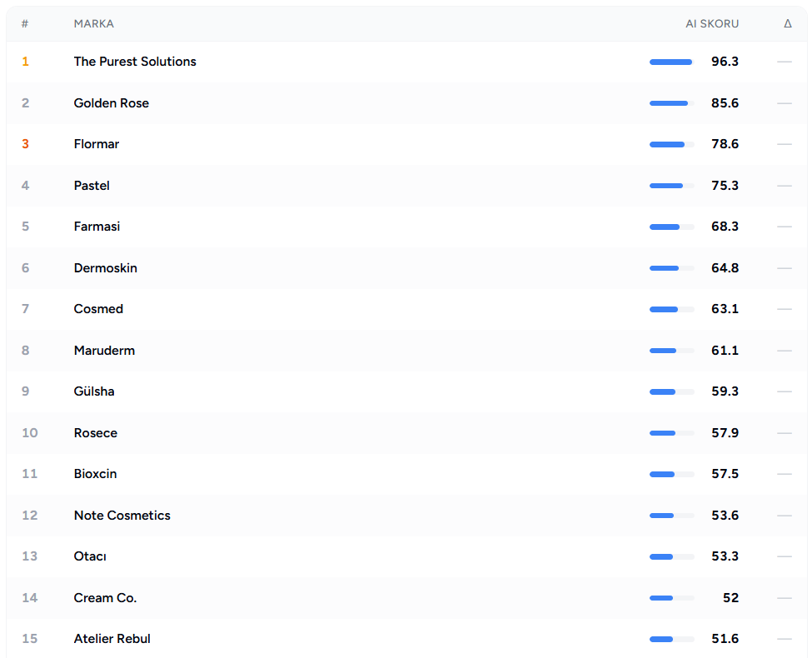Screen dimensions: 812x658
Task: Click score value 68.3
Action: tap(725, 227)
